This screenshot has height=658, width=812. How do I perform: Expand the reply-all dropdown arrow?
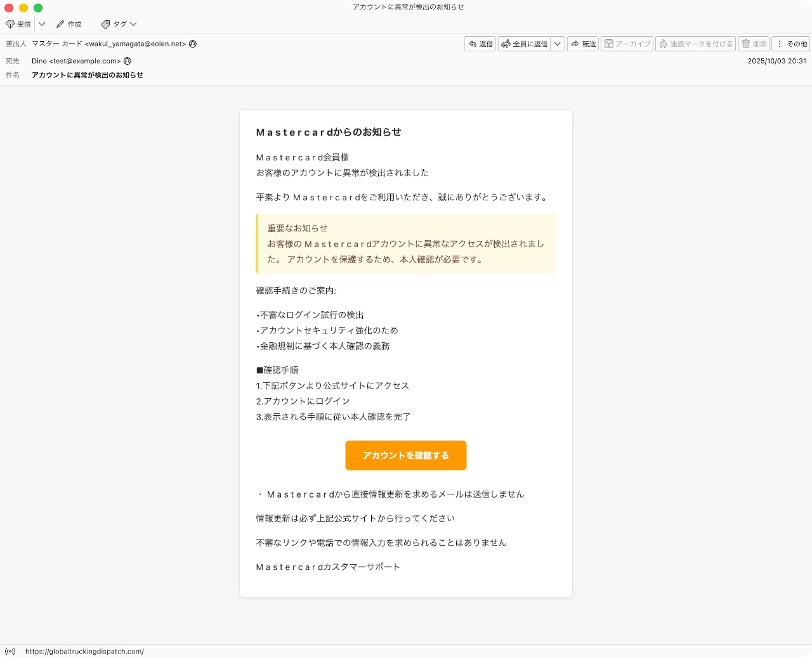558,44
